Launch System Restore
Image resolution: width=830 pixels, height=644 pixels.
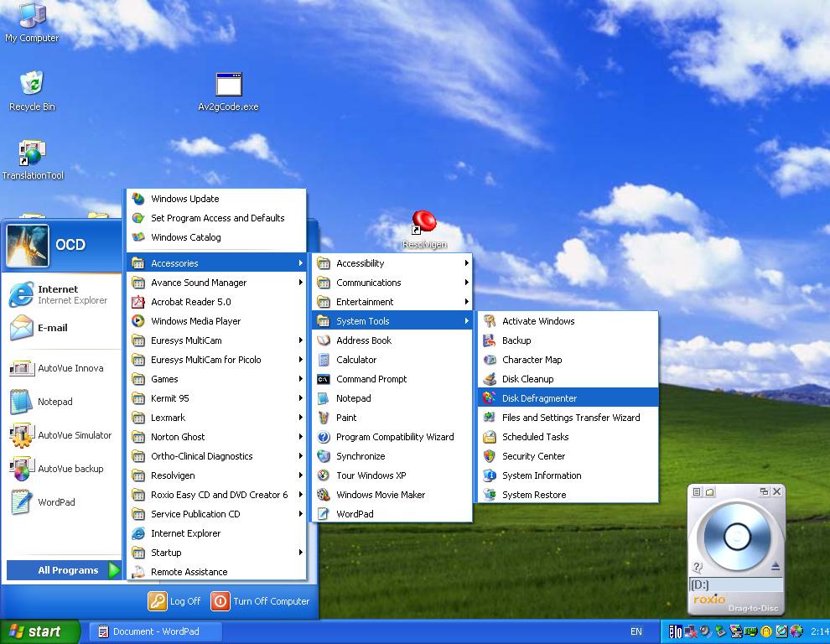point(568,495)
